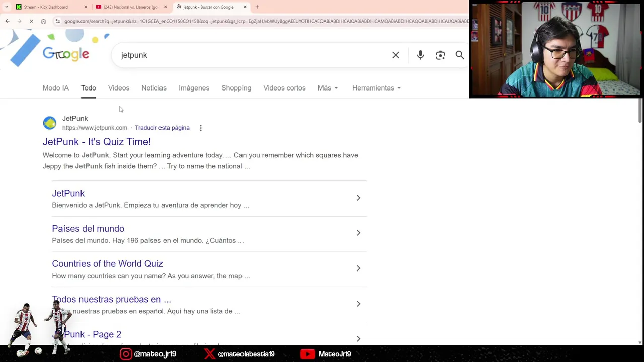Viewport: 644px width, 362px height.
Task: Close the Nacional vs. Llaneros YouTube tab
Action: click(x=165, y=7)
